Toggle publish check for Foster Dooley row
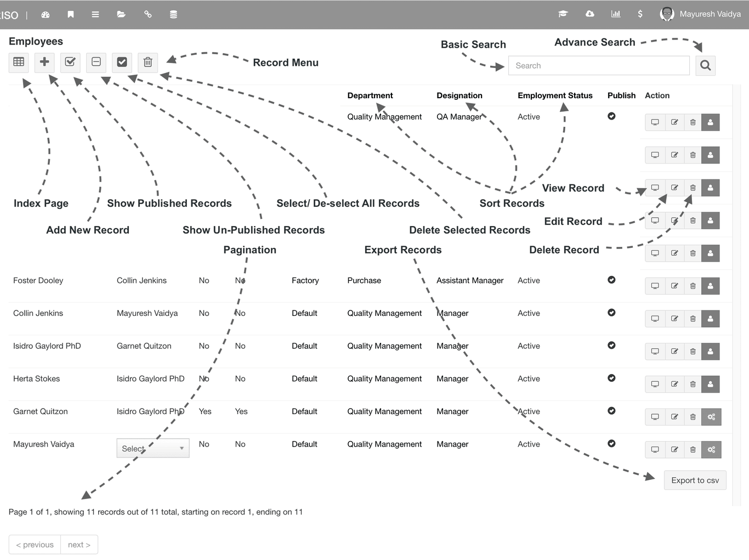Image resolution: width=749 pixels, height=560 pixels. point(611,280)
